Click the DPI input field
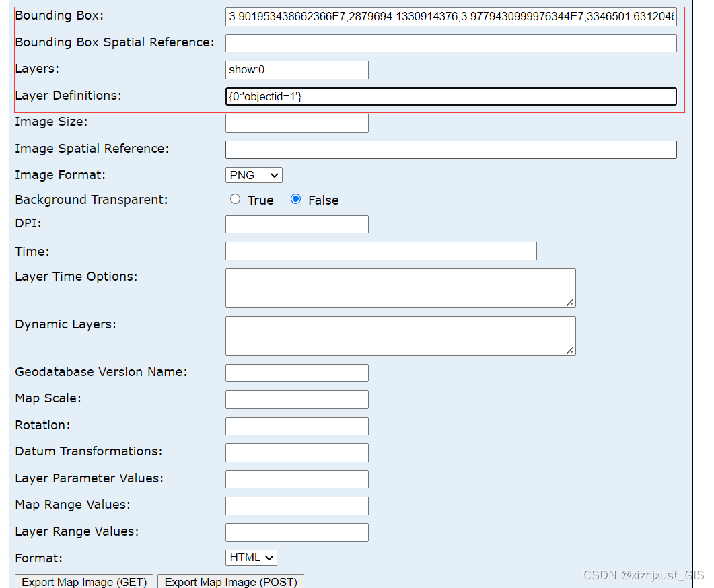 (x=296, y=224)
